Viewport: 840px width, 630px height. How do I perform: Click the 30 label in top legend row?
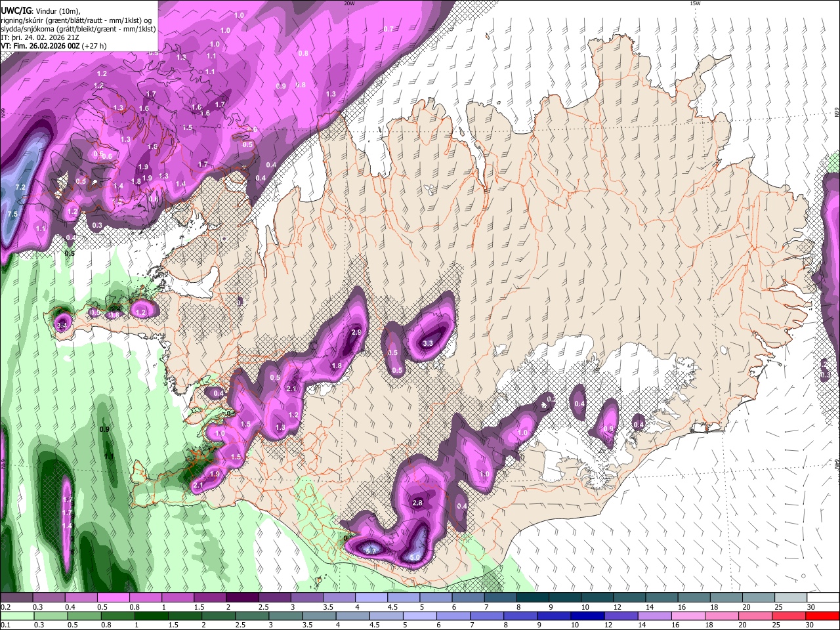810,607
